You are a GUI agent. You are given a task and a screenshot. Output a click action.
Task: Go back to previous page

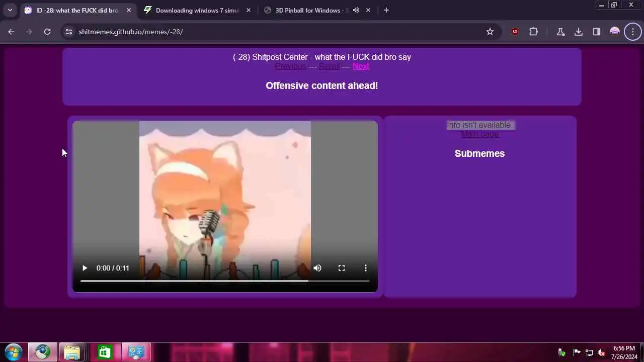[x=11, y=32]
